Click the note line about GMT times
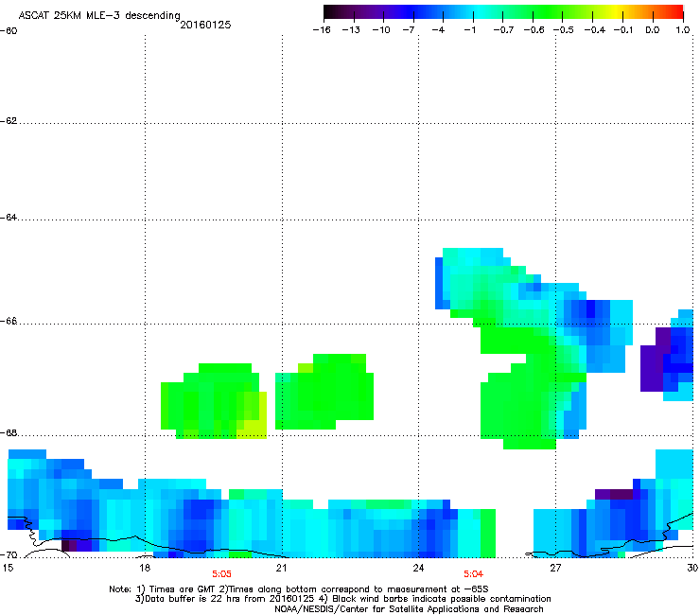 coord(299,589)
